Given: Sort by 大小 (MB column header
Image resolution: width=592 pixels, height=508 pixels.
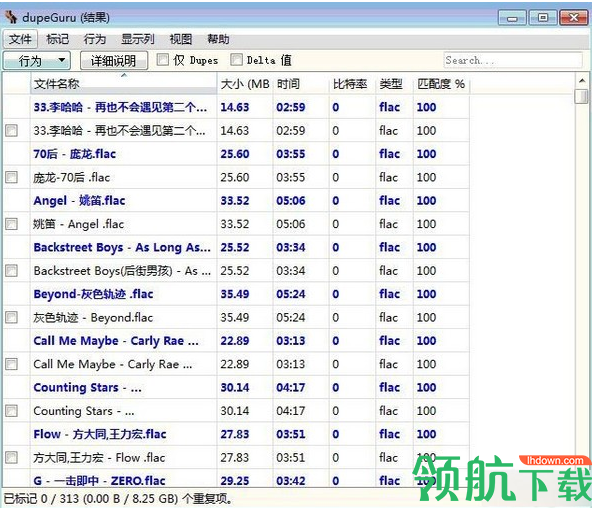Looking at the screenshot, I should point(245,83).
